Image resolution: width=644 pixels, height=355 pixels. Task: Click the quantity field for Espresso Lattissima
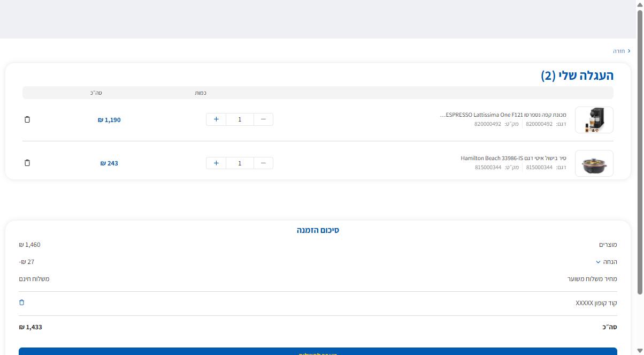[240, 119]
